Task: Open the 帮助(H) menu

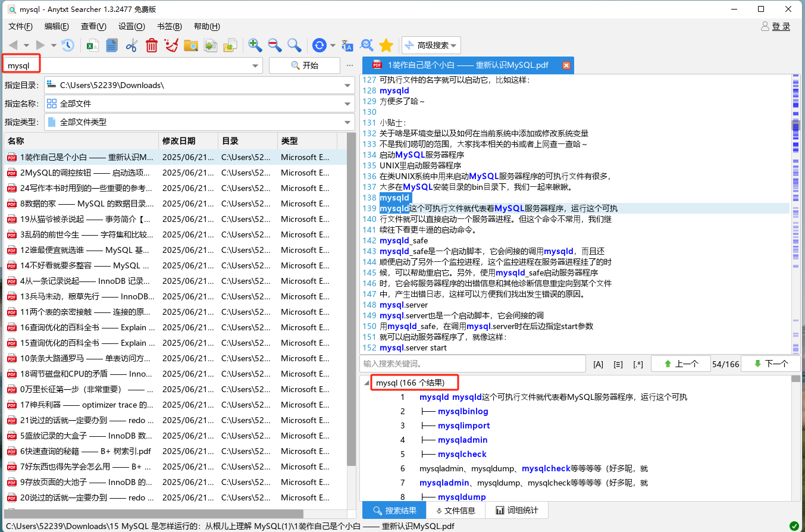Action: (x=206, y=26)
